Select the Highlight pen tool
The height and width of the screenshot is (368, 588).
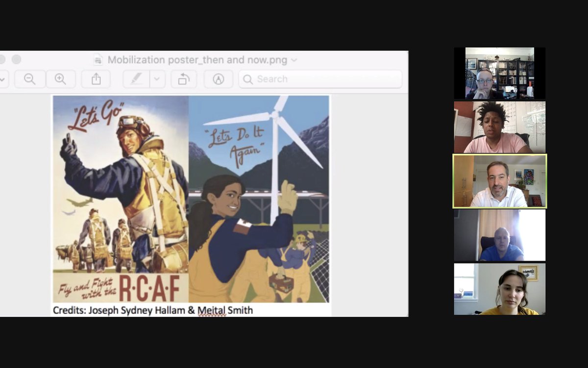pyautogui.click(x=136, y=79)
